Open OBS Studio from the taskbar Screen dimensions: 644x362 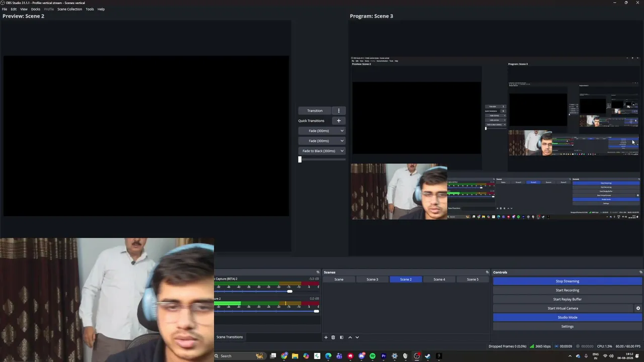(x=417, y=356)
